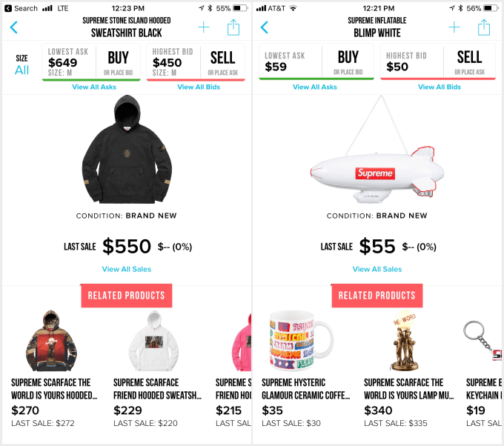Open Scarface World Is Yours lamp
Viewport: 504px width, 446px height.
(408, 369)
